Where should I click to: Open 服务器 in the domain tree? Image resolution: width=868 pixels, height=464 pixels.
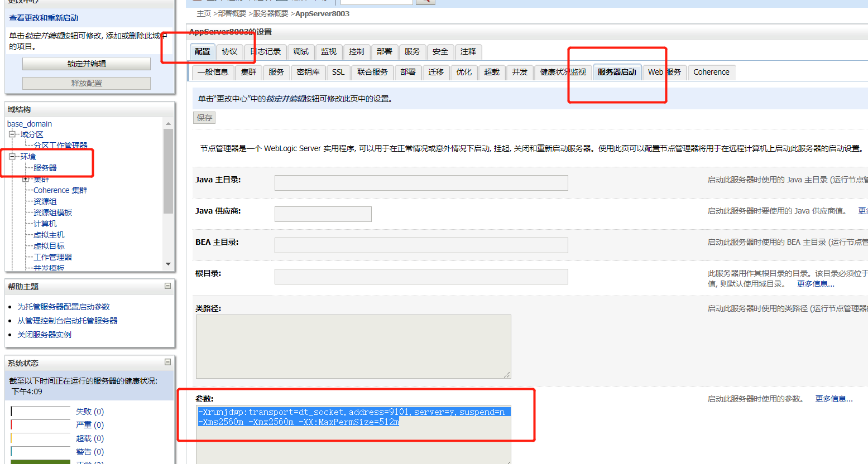tap(45, 168)
